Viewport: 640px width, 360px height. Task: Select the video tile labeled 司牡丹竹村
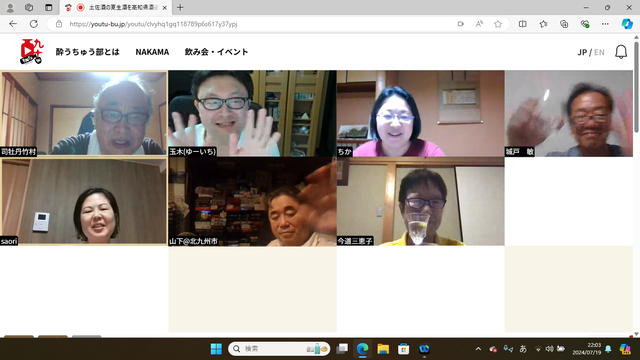84,113
